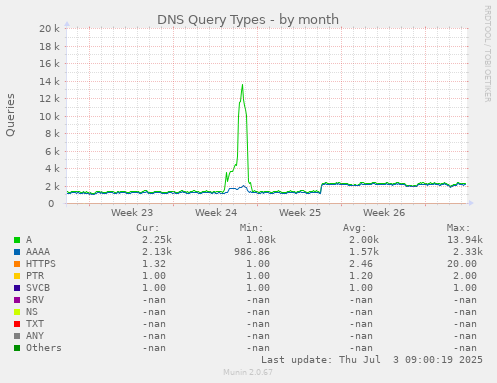The height and width of the screenshot is (383, 497).
Task: Click the Week 23 x-axis label
Action: 132,213
